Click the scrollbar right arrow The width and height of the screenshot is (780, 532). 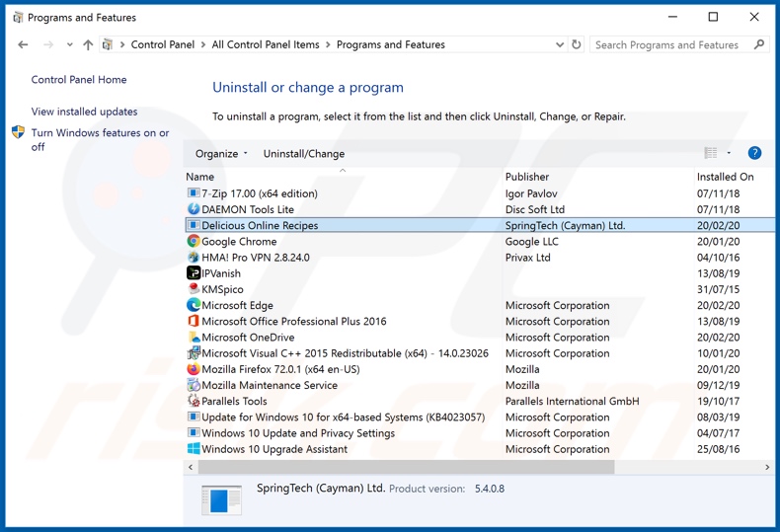767,467
